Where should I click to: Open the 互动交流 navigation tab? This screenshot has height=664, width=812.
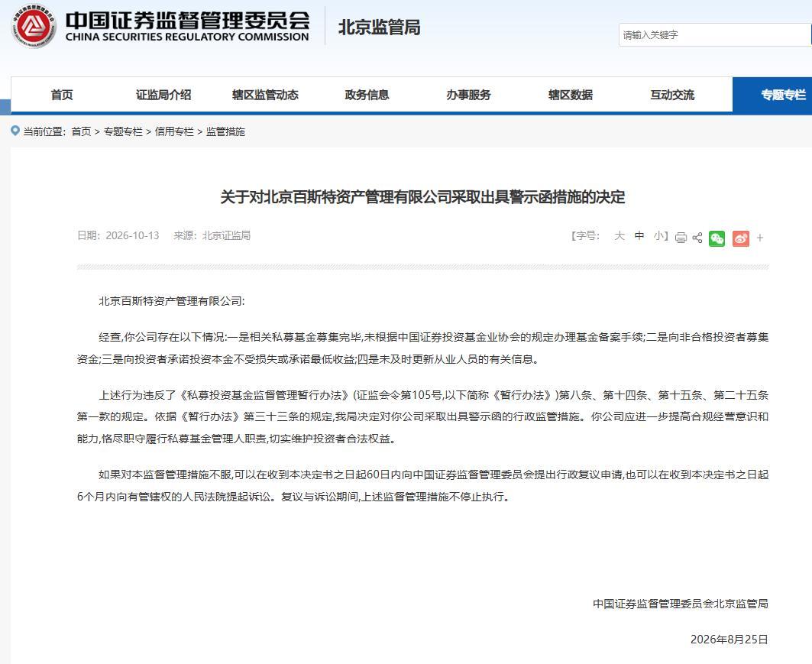[671, 95]
